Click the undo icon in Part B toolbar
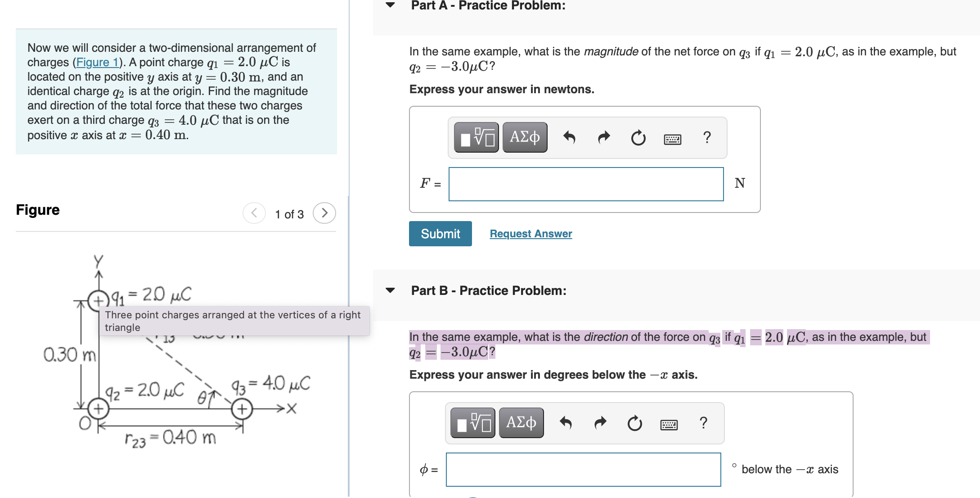Screen dimensions: 980x498 point(566,423)
